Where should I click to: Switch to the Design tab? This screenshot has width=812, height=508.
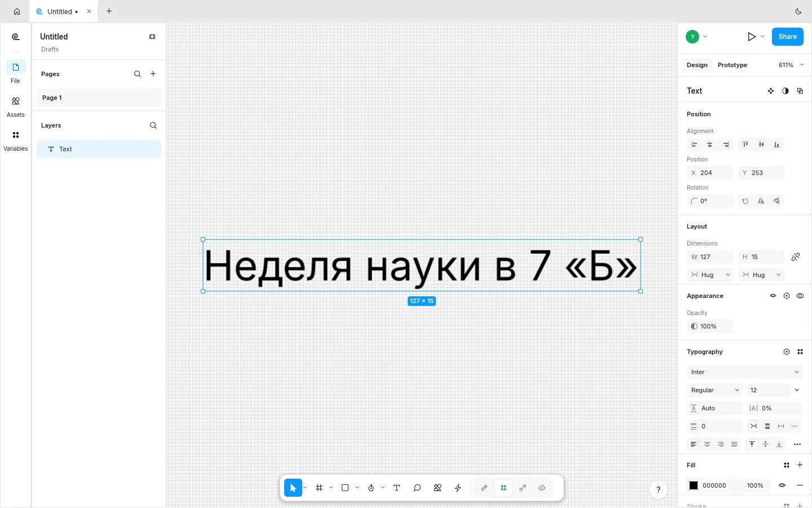[697, 65]
